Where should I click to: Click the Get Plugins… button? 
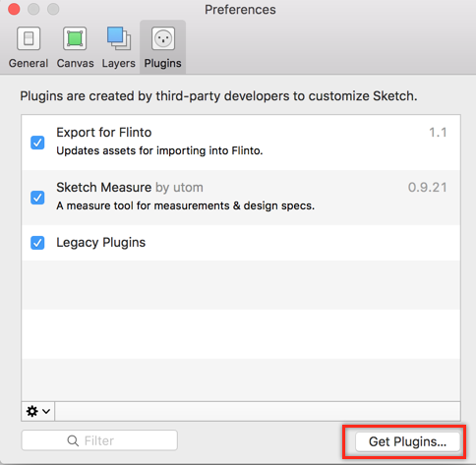pyautogui.click(x=407, y=441)
